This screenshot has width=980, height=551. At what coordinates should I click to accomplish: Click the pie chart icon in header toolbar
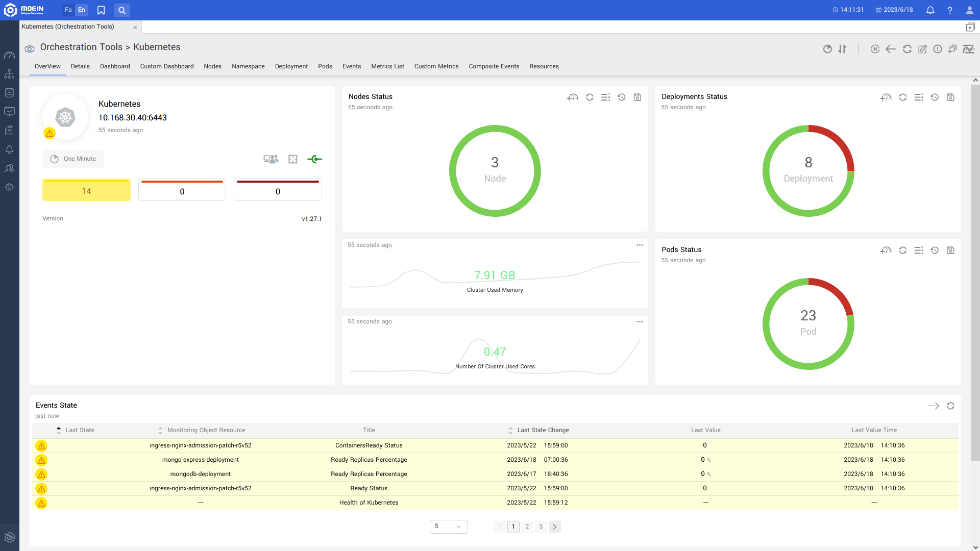click(827, 49)
